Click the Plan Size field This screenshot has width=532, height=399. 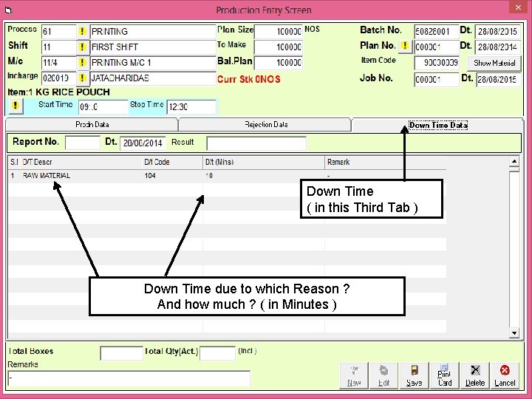279,32
